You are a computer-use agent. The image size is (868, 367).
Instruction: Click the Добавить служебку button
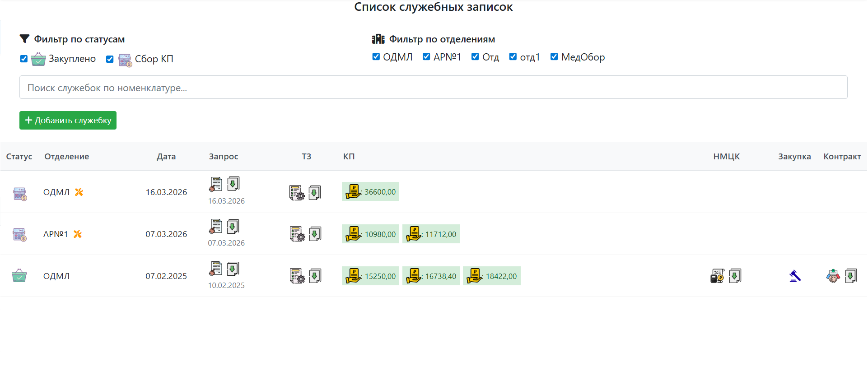68,121
